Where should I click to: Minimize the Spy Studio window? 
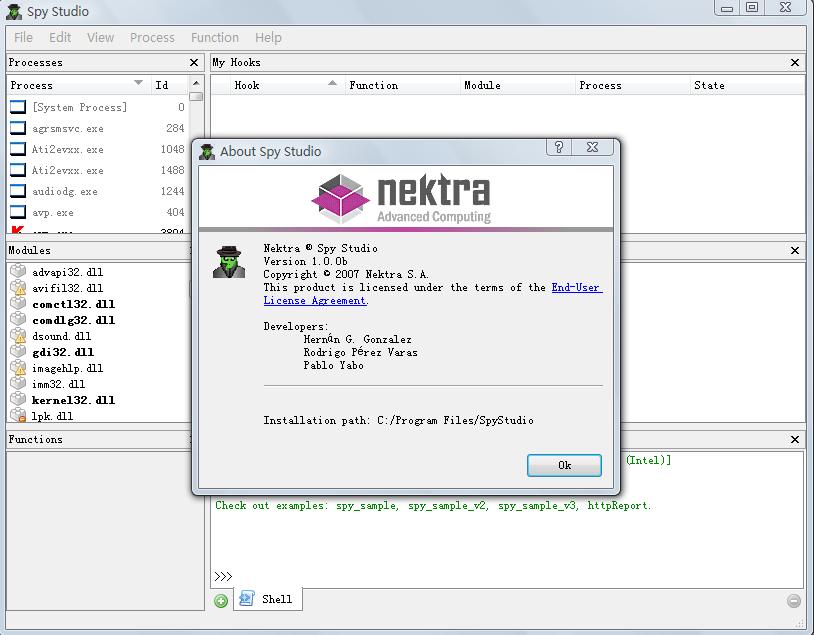tap(727, 7)
